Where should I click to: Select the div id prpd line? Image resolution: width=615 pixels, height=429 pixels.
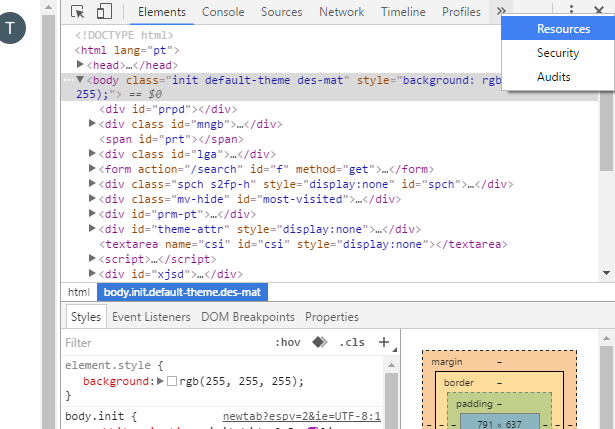point(168,109)
